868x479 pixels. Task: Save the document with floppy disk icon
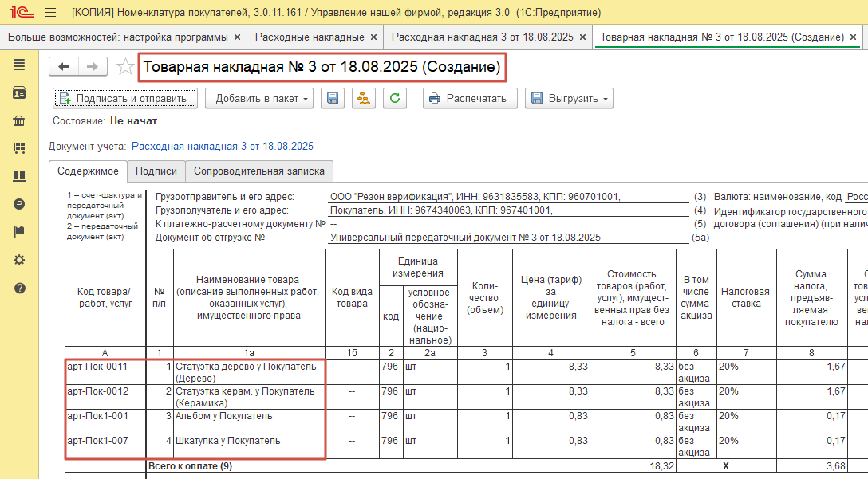point(333,99)
